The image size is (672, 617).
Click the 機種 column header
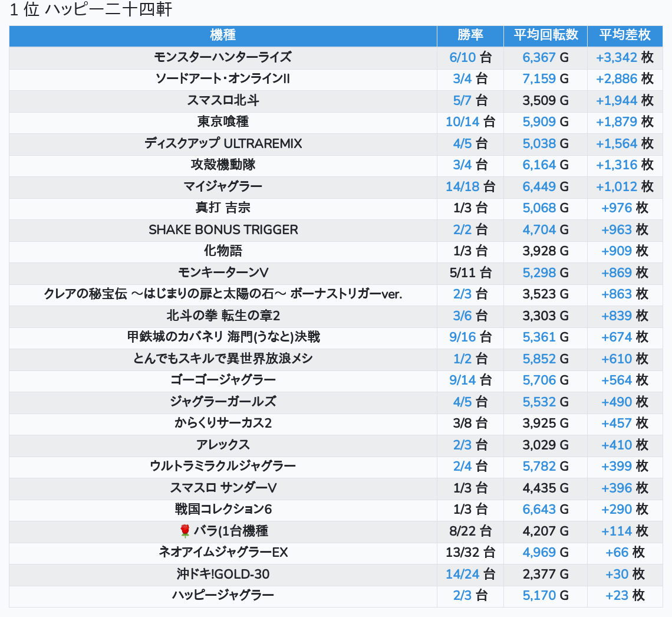click(223, 35)
